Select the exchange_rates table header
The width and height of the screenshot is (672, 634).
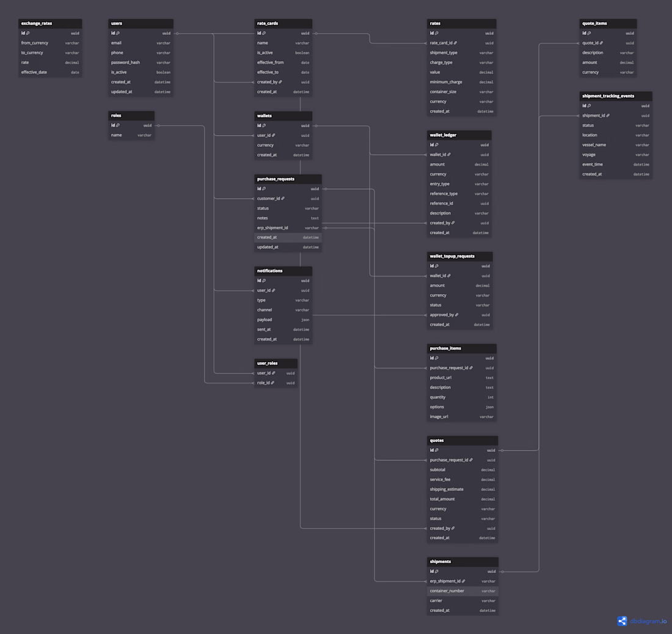coord(50,24)
